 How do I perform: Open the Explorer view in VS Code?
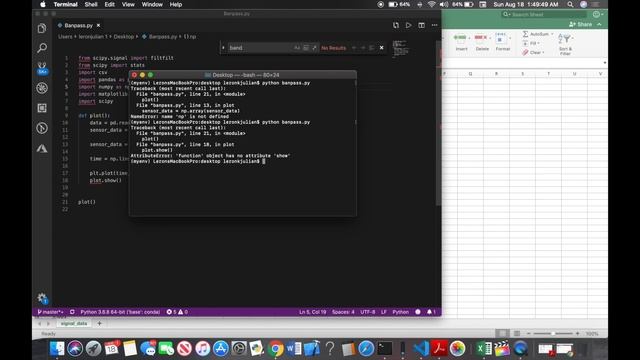click(42, 28)
